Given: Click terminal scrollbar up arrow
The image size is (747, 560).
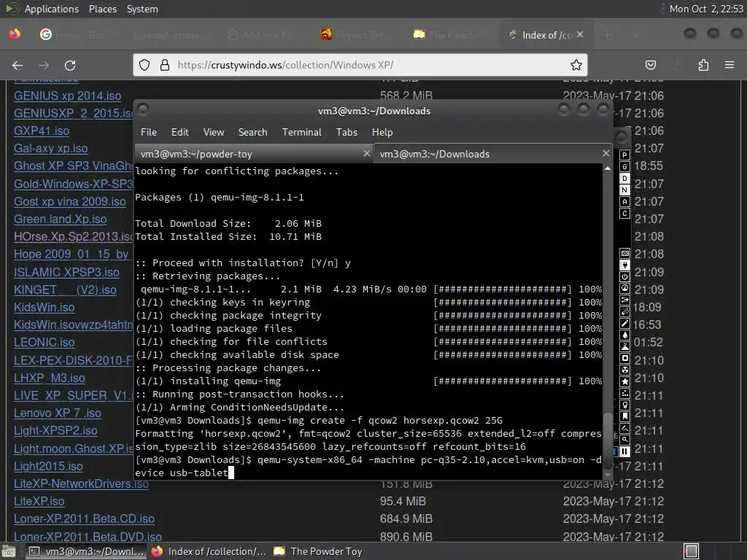Looking at the screenshot, I should click(x=608, y=168).
